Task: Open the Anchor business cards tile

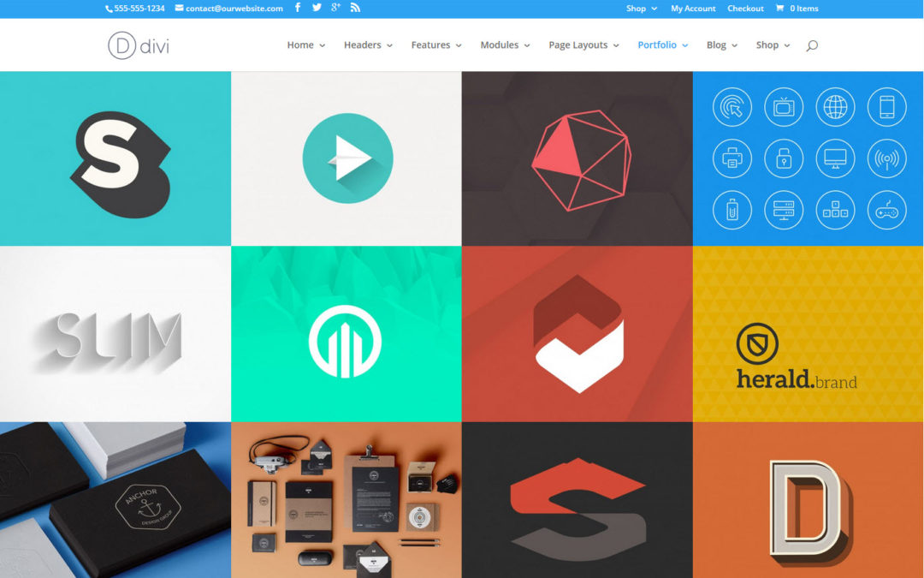Action: pyautogui.click(x=115, y=500)
